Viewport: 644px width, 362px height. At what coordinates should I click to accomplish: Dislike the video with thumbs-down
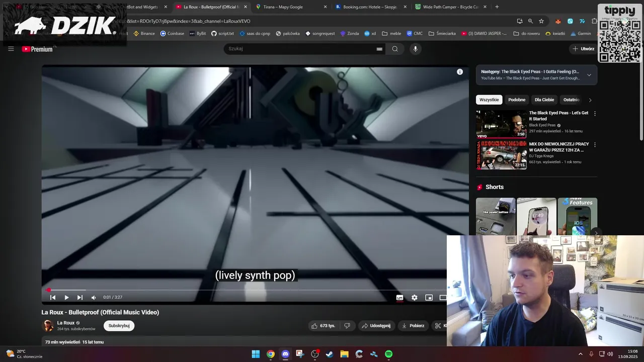click(x=347, y=326)
